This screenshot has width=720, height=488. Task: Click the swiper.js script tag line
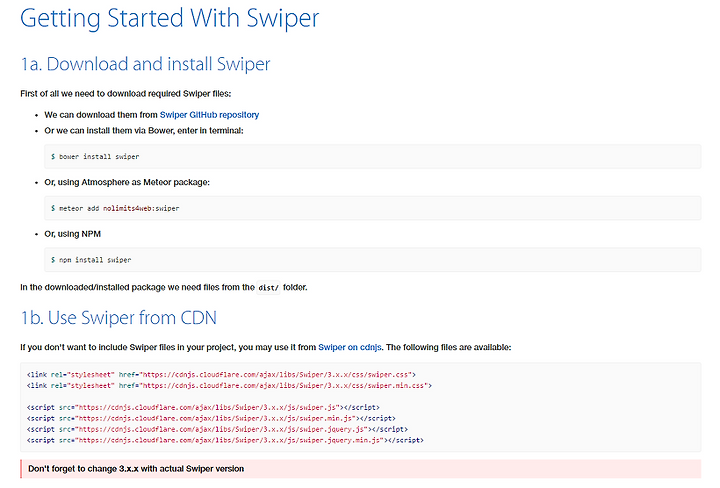click(203, 407)
